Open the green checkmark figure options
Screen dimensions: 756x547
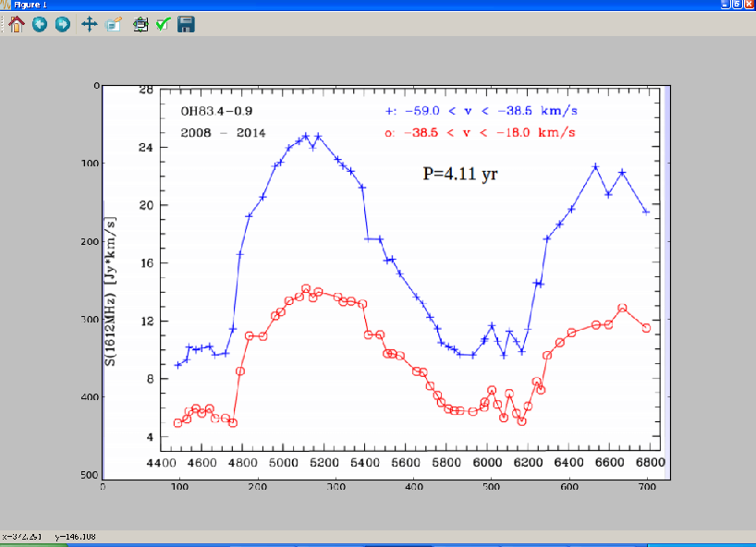tap(164, 24)
